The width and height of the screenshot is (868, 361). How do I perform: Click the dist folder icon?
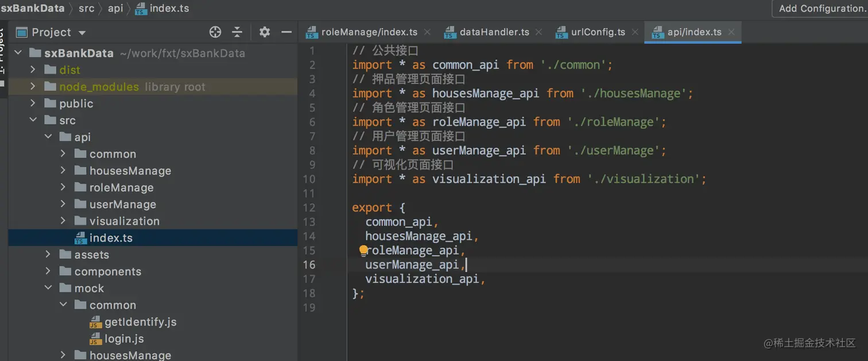[50, 70]
